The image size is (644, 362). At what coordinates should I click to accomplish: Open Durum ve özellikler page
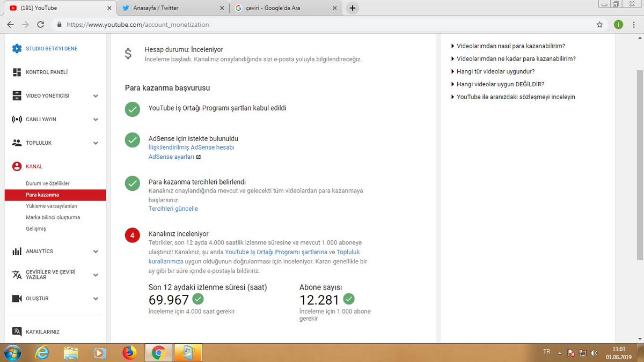[x=48, y=183]
